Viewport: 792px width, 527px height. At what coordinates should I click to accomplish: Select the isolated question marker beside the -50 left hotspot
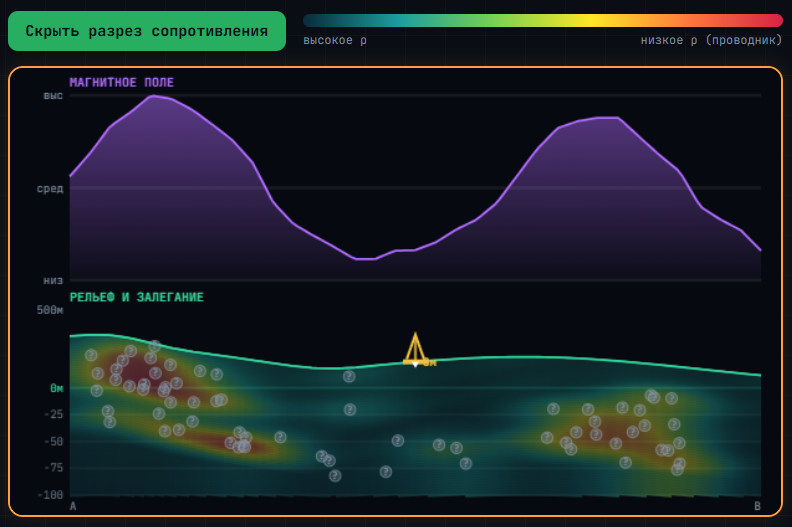click(x=280, y=437)
